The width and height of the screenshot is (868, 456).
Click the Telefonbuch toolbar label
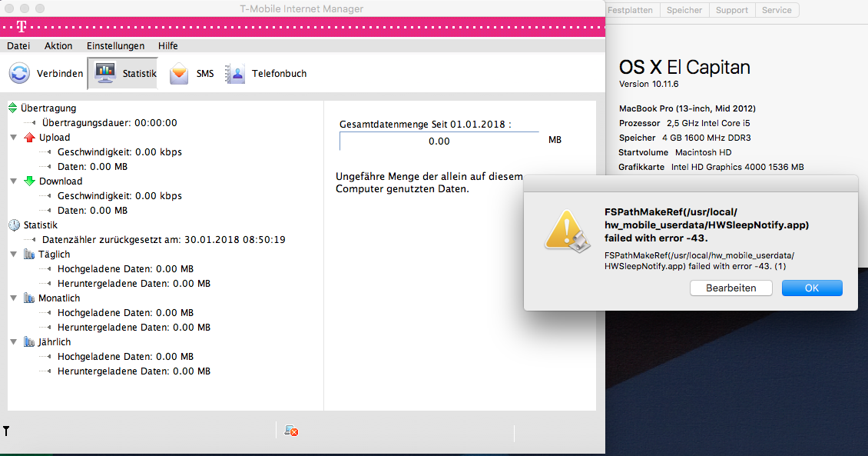[279, 73]
